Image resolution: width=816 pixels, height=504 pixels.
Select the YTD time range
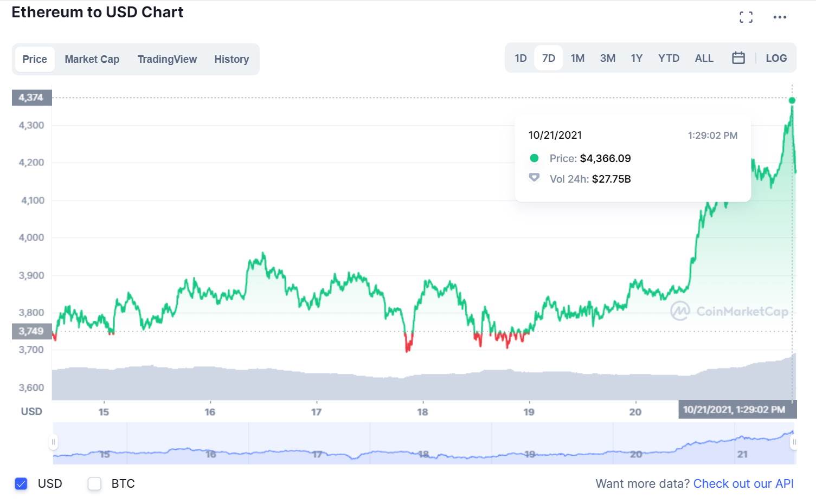[669, 57]
